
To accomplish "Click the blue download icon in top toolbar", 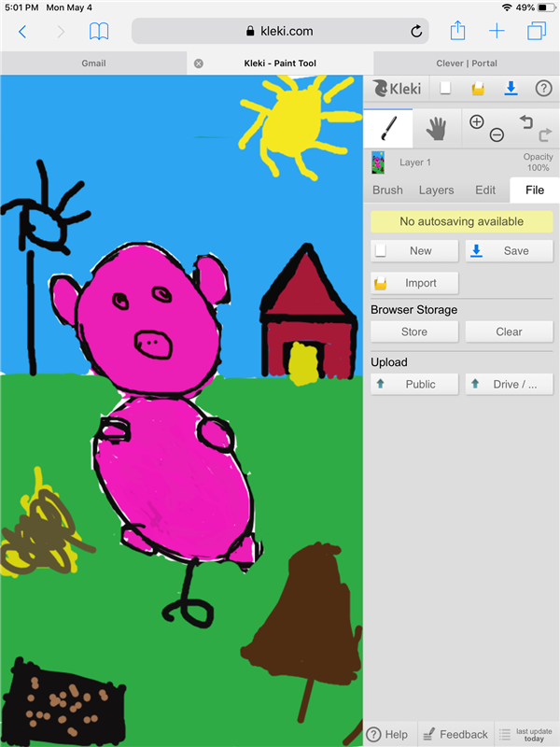I will pos(511,88).
